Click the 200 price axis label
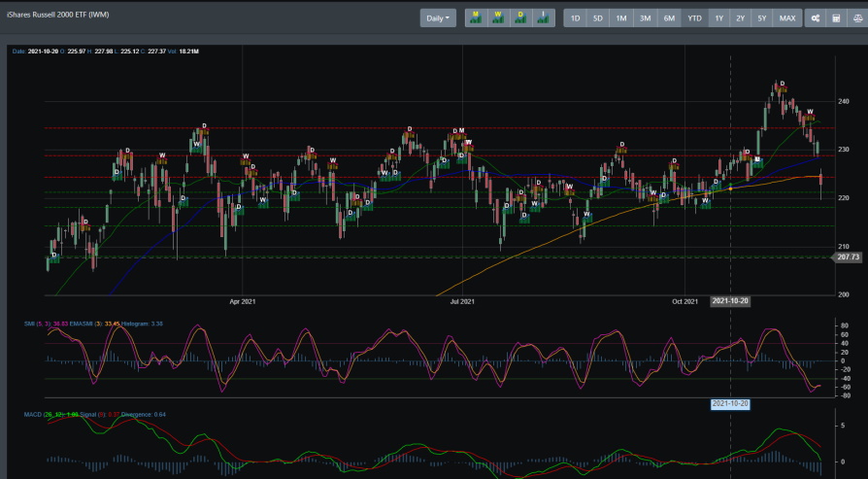 (x=844, y=294)
